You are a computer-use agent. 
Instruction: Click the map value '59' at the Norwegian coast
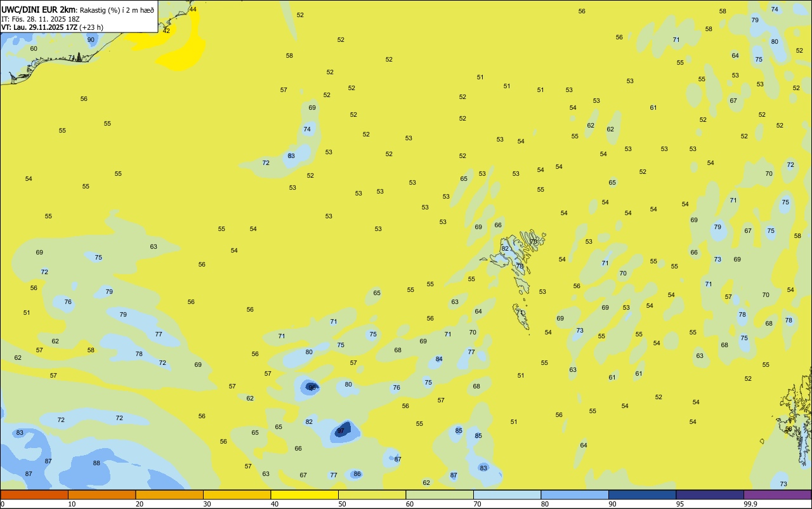(x=789, y=429)
